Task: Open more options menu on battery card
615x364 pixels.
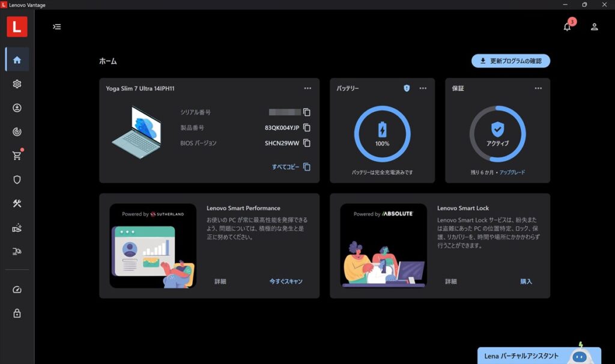Action: coord(423,88)
